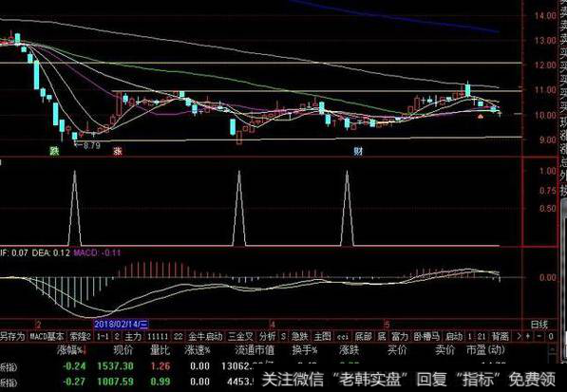Select the 2018/02/14 date marker on timeline
The width and height of the screenshot is (567, 392).
coord(122,325)
